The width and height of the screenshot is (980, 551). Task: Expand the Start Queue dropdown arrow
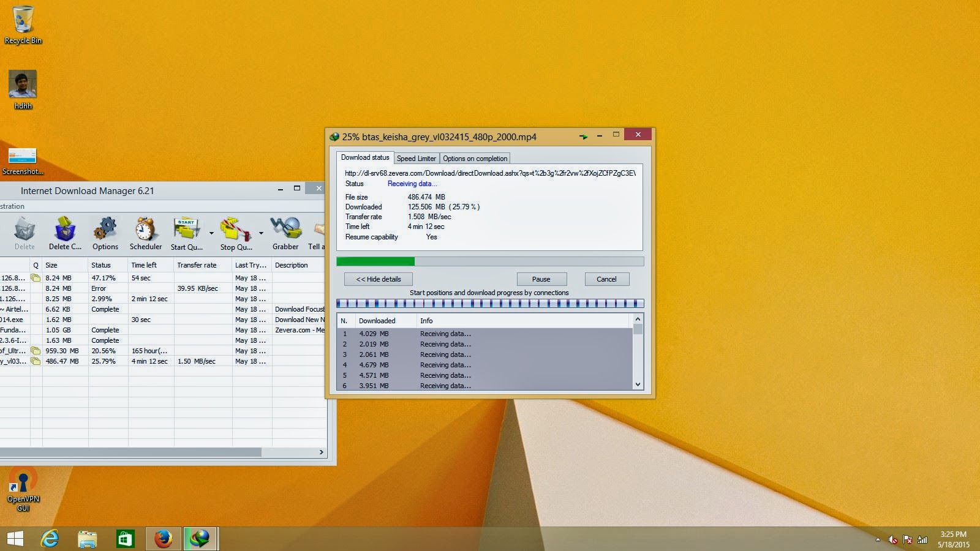(211, 233)
